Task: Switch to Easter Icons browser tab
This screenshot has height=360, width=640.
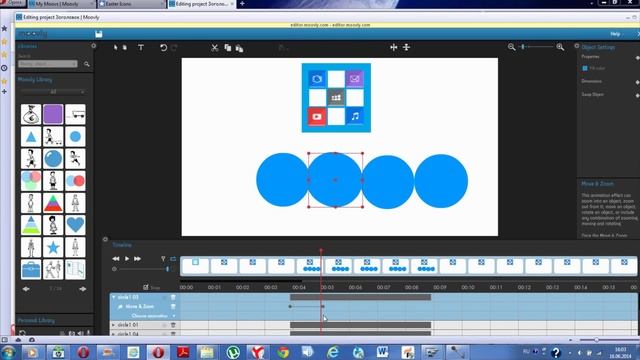Action: [131, 4]
